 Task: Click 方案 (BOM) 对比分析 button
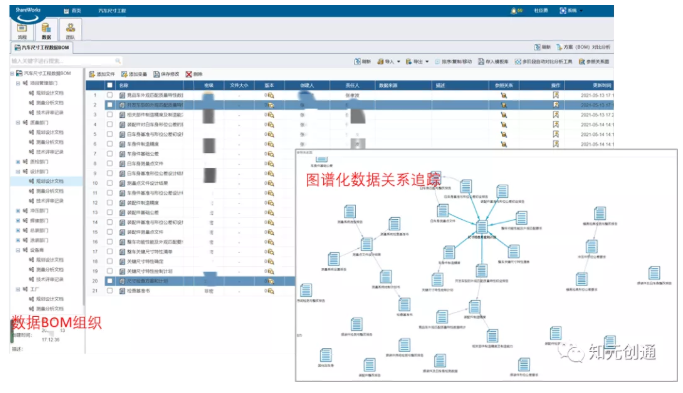pyautogui.click(x=583, y=47)
